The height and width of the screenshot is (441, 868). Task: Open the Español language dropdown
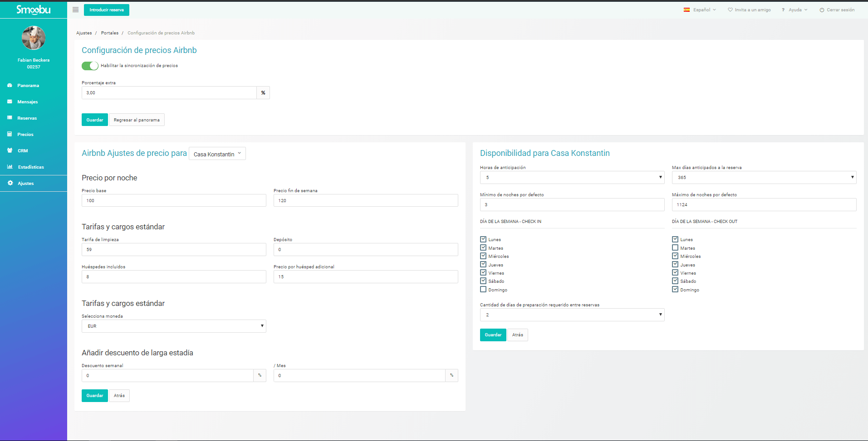click(700, 10)
